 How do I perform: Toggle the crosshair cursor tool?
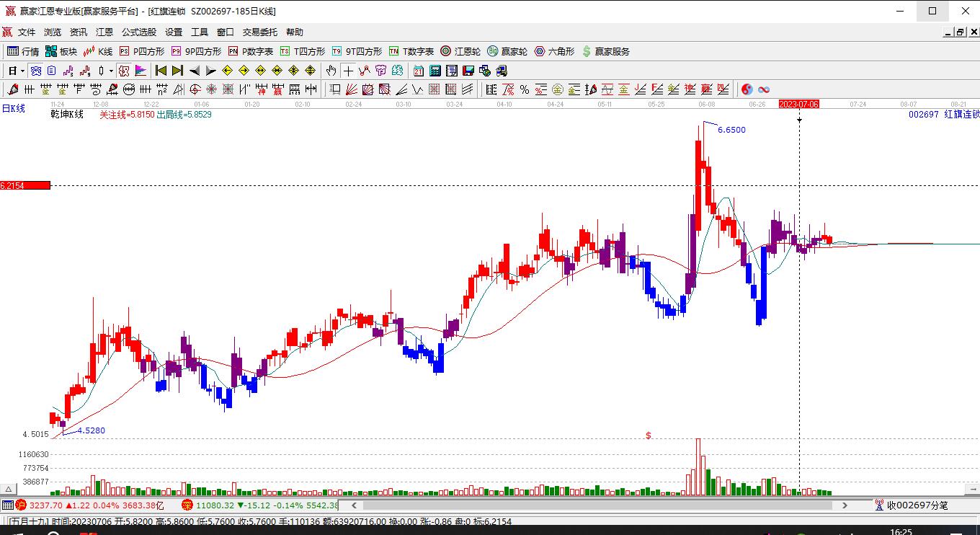point(349,71)
